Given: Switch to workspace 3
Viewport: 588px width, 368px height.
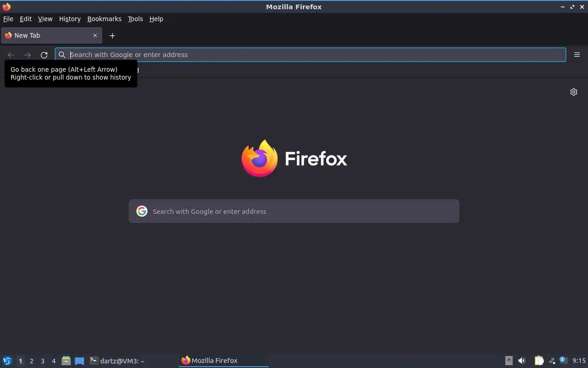Looking at the screenshot, I should (42, 361).
